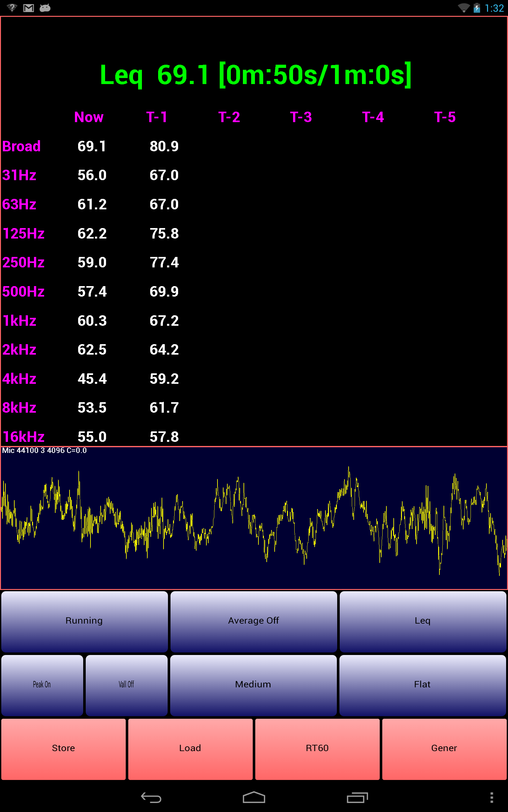The height and width of the screenshot is (812, 508).
Task: Tap the 4kHz Now value 45.4
Action: (92, 379)
